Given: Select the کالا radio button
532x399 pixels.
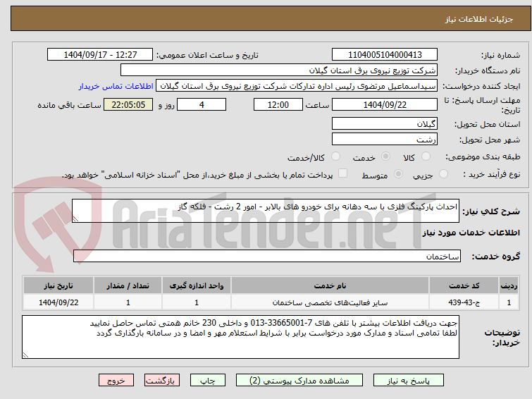Looking at the screenshot, I should tap(426, 156).
